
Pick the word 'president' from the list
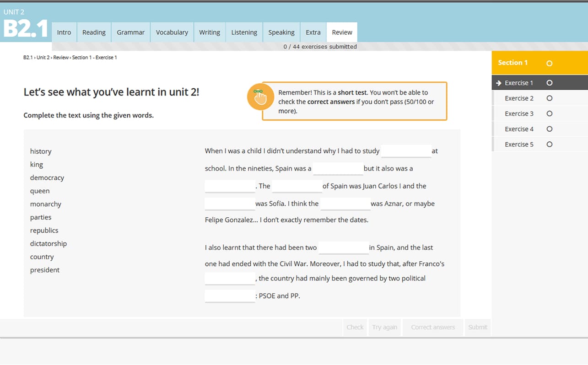pyautogui.click(x=45, y=270)
